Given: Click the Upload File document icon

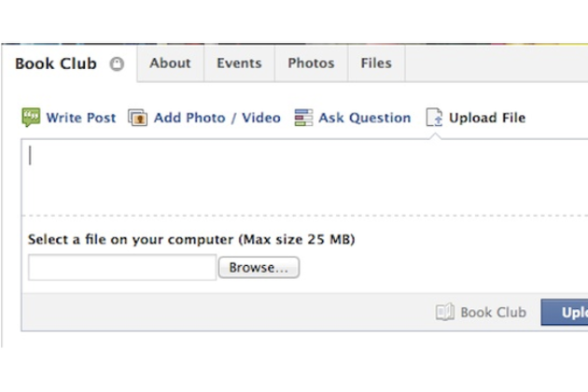Looking at the screenshot, I should coord(434,119).
